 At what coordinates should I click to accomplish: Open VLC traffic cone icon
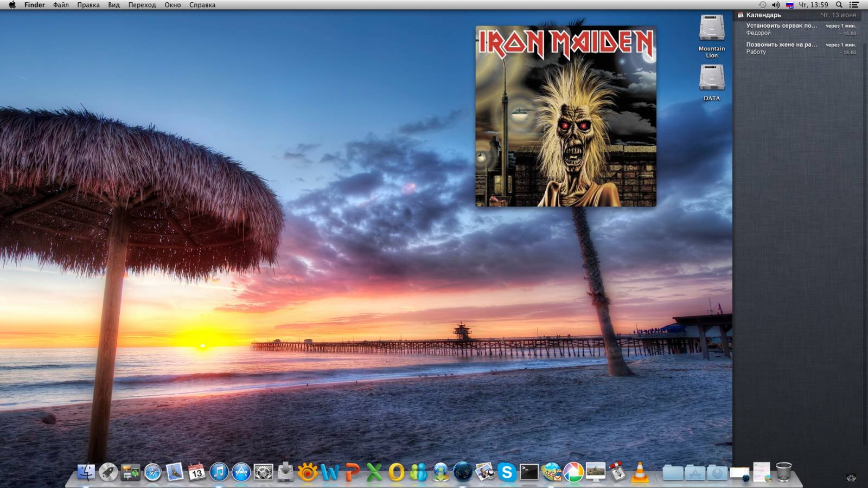coord(640,472)
